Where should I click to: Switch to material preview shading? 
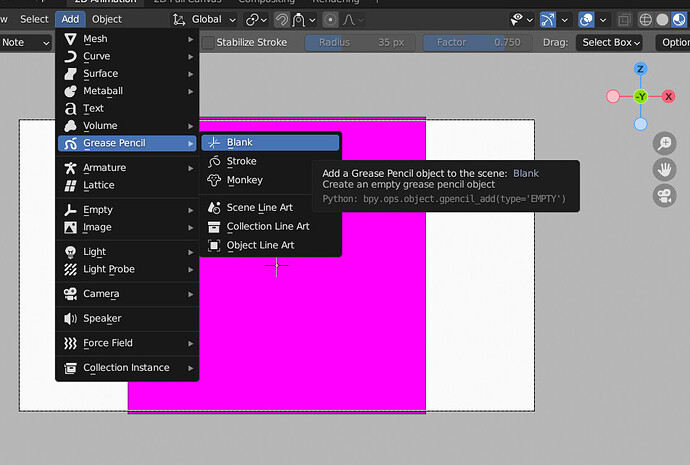679,20
